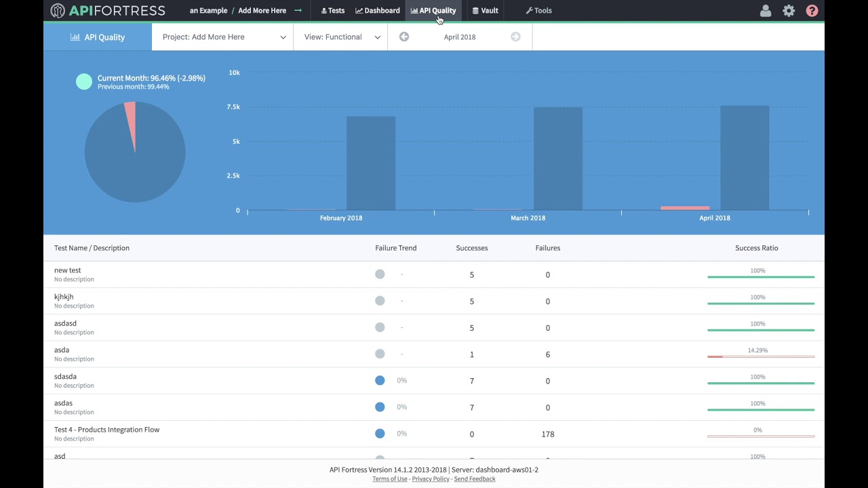Click the 'Previous month: 99.44%' text
The image size is (868, 488).
(134, 87)
